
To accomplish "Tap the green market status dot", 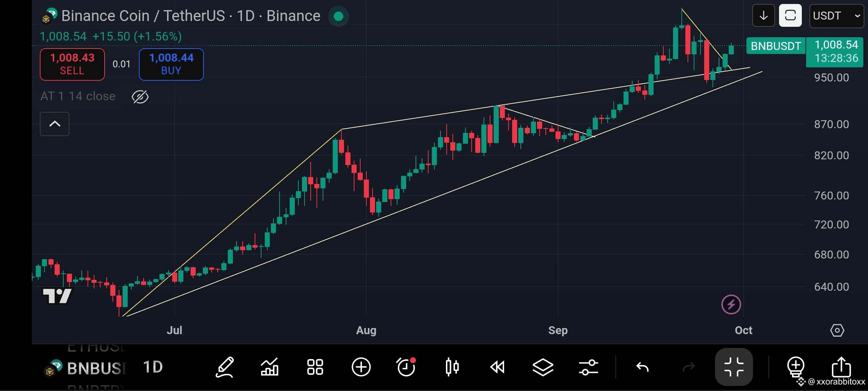I will [x=339, y=16].
